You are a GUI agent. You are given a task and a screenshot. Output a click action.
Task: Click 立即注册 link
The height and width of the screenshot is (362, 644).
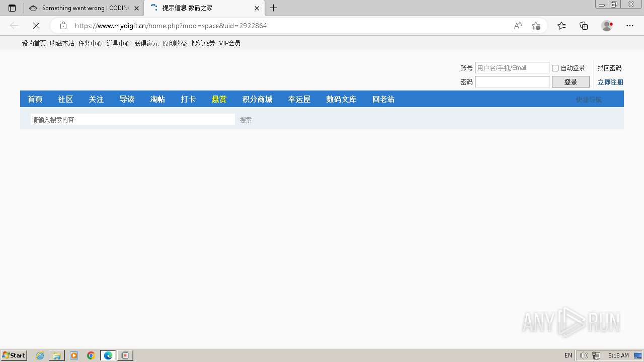pos(610,82)
